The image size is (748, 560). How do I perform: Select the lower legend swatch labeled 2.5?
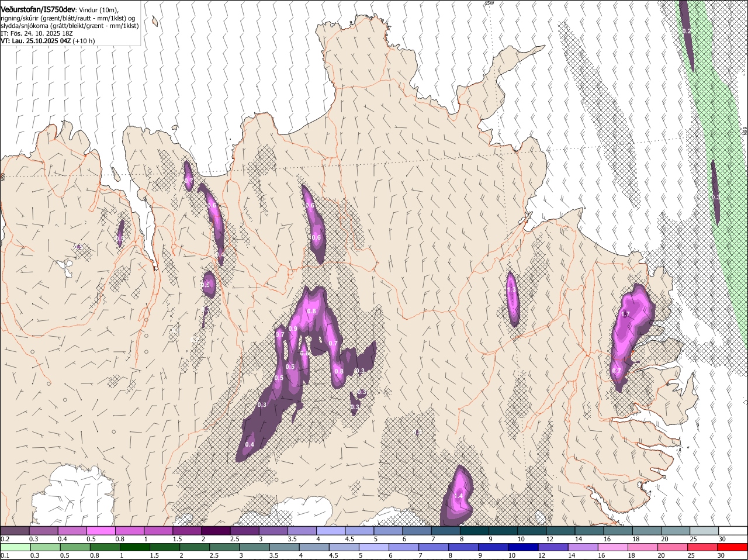[x=224, y=548]
